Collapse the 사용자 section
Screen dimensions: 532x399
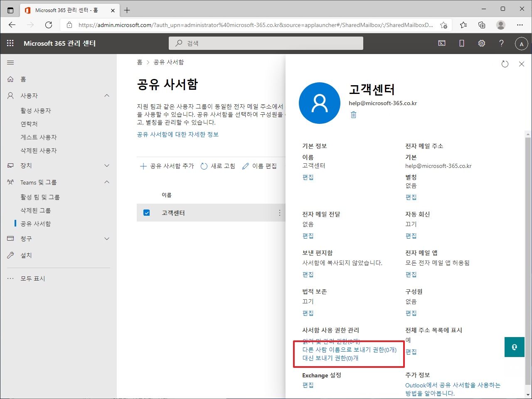pyautogui.click(x=107, y=96)
